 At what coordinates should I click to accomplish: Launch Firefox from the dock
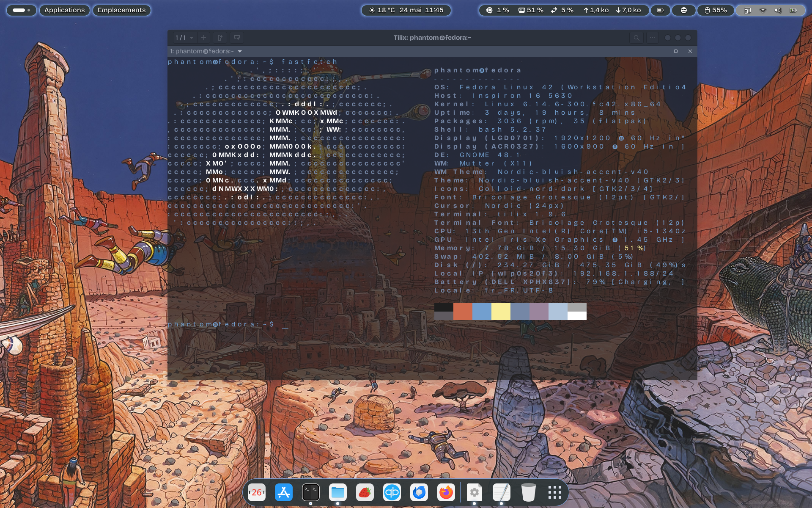coord(446,492)
